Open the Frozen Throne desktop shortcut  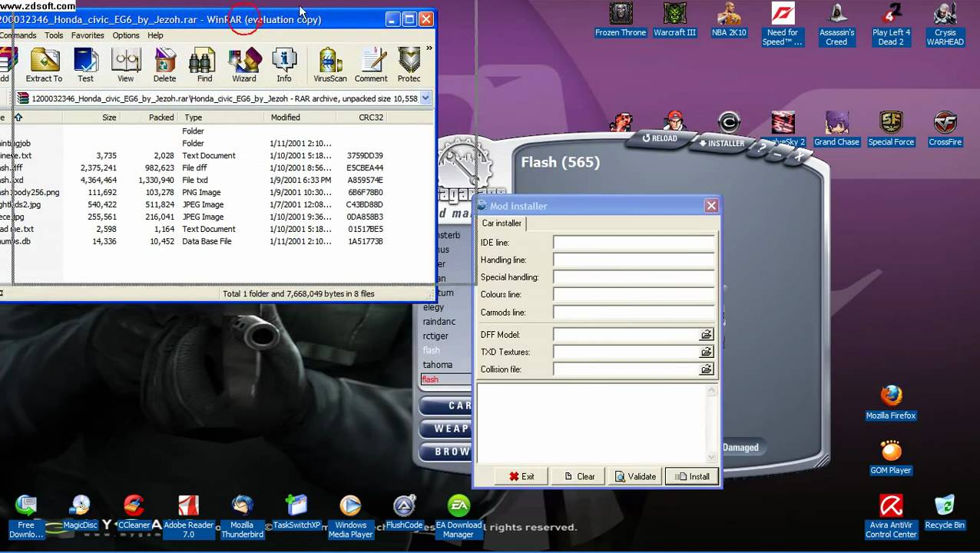621,20
